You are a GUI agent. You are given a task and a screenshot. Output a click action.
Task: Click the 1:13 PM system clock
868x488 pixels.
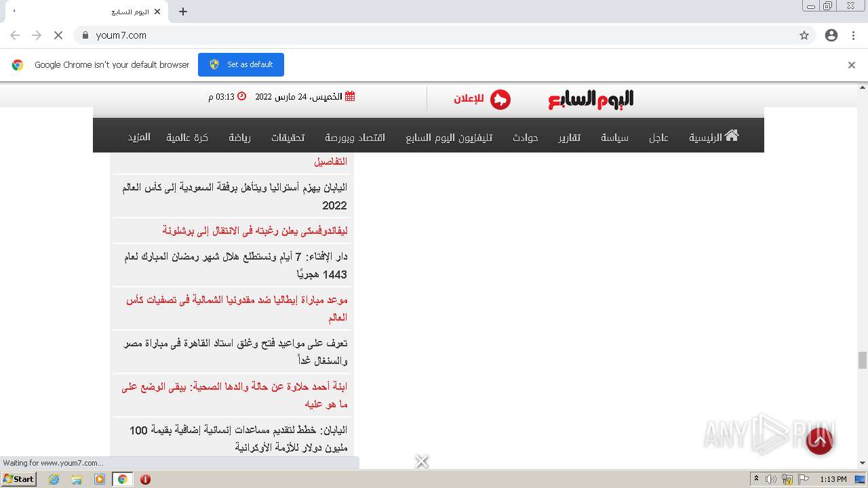(x=833, y=479)
